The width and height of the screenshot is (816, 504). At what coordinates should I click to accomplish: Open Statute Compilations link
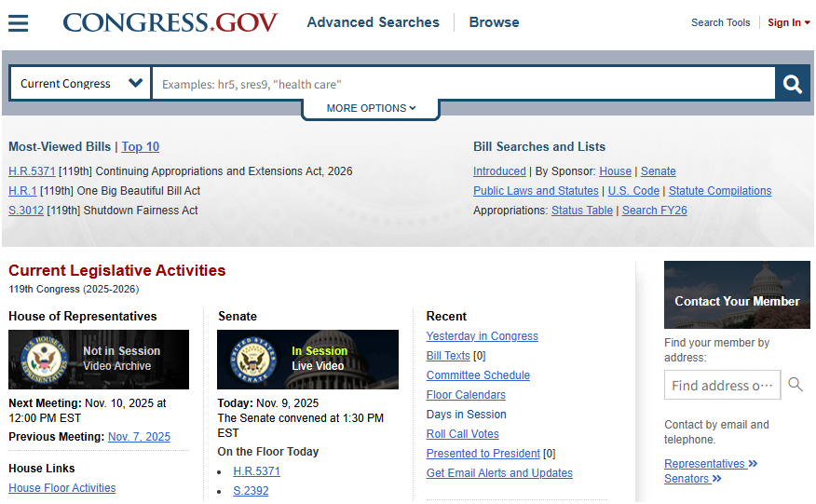(x=720, y=191)
